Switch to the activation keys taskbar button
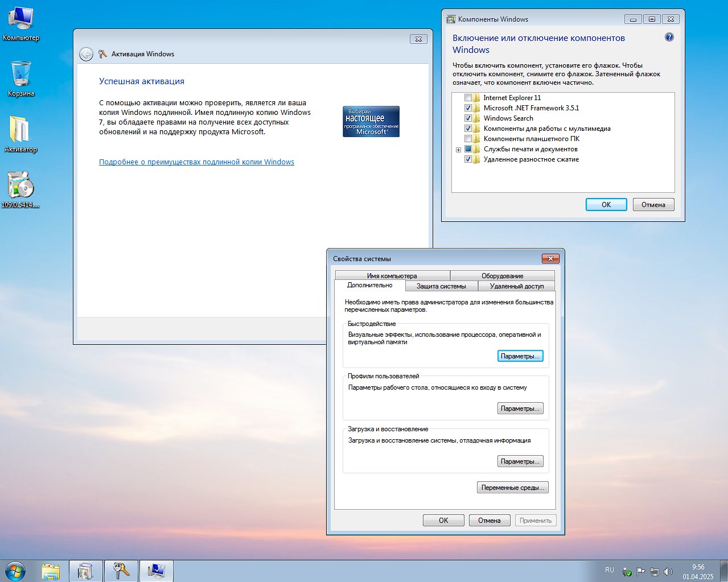Screen dimensions: 728x582 [121, 571]
